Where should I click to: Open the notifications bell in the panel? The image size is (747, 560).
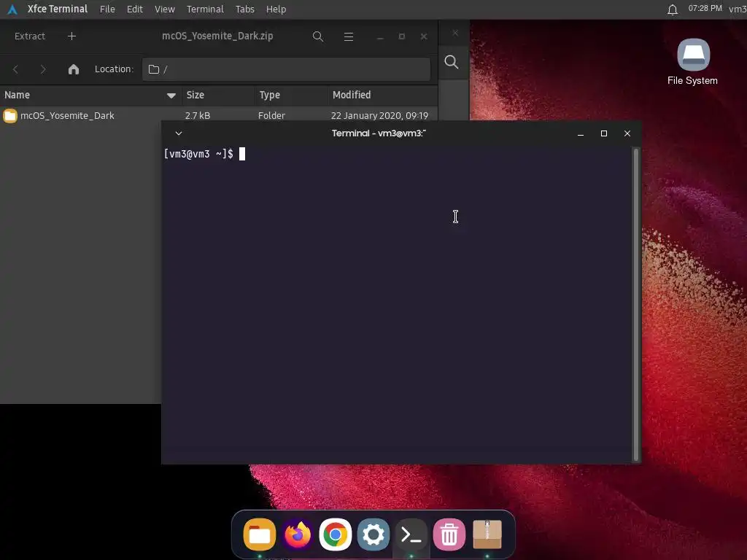[x=672, y=9]
